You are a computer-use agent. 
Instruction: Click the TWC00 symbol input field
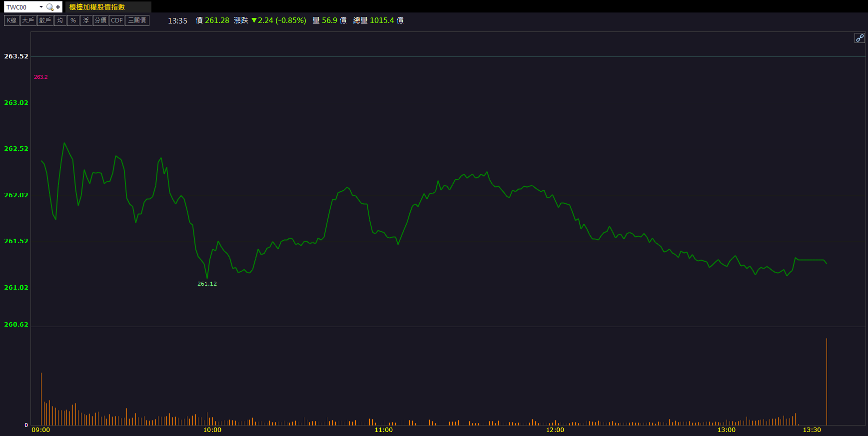click(21, 7)
